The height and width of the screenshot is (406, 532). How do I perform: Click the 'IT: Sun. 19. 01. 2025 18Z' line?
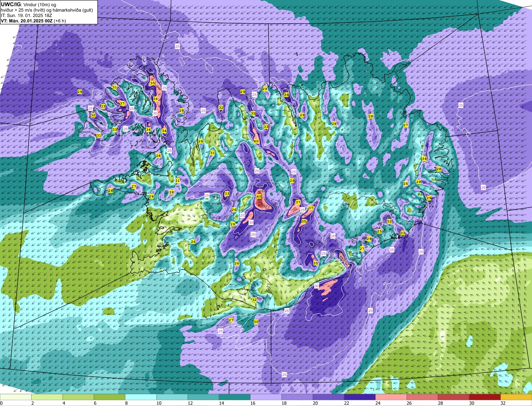tap(27, 15)
